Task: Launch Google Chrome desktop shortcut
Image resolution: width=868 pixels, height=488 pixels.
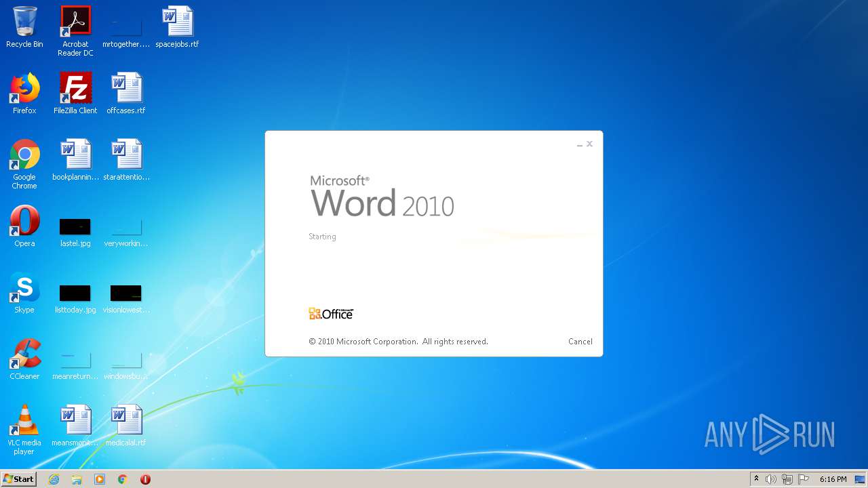Action: pyautogui.click(x=24, y=165)
